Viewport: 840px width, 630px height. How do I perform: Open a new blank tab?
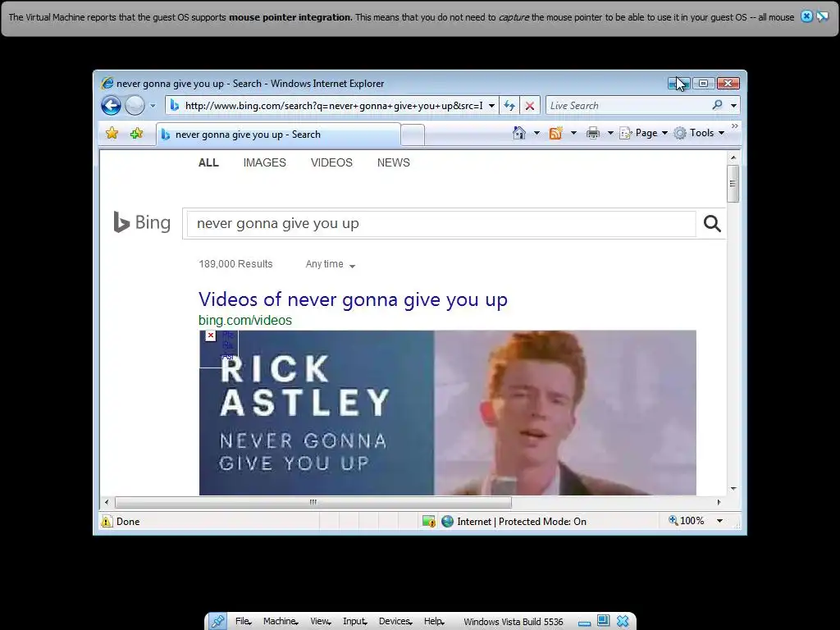pyautogui.click(x=413, y=135)
